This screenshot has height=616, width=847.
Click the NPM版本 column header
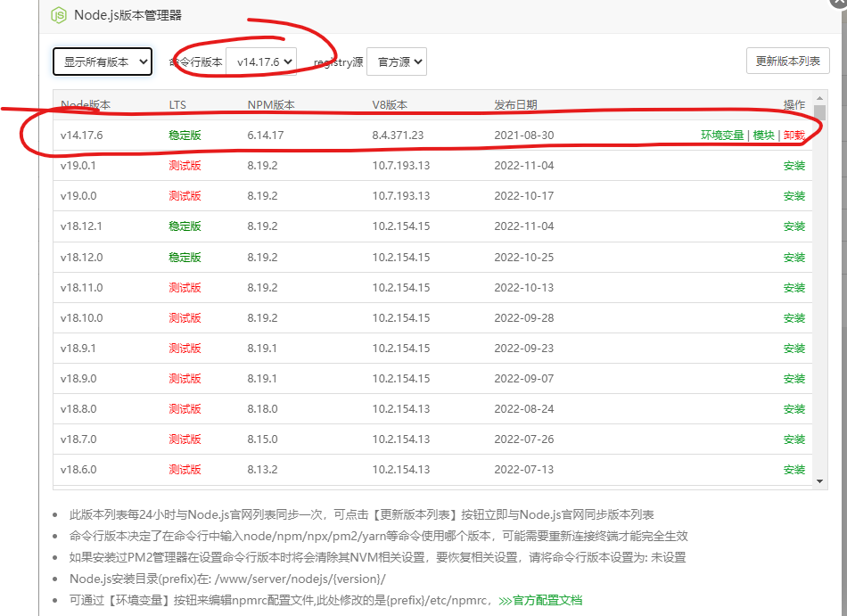tap(271, 104)
